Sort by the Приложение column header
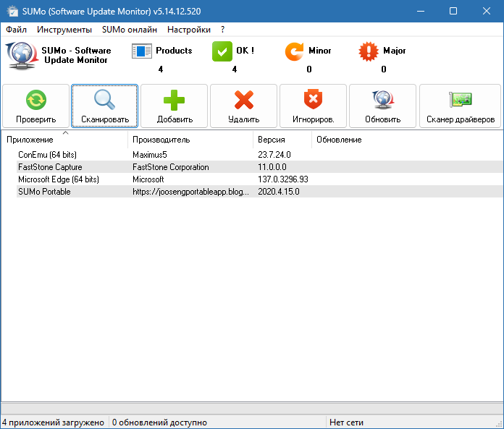 [x=64, y=140]
